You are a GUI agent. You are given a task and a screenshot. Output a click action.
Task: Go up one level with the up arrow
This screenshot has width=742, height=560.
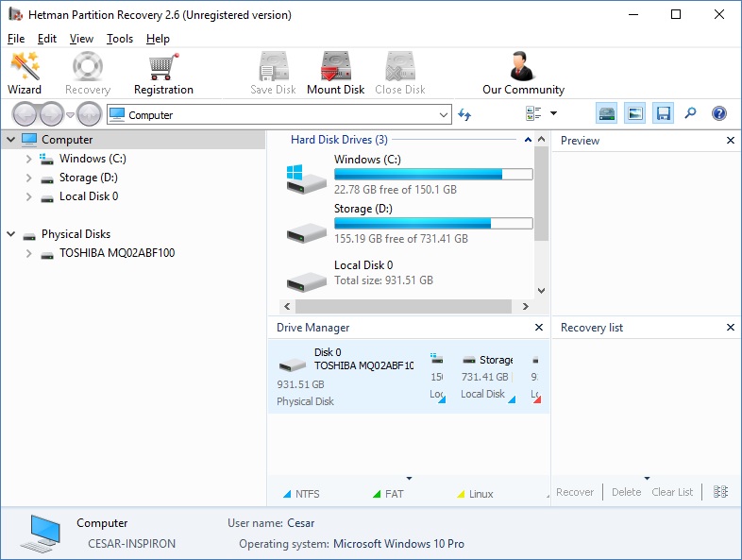[89, 114]
